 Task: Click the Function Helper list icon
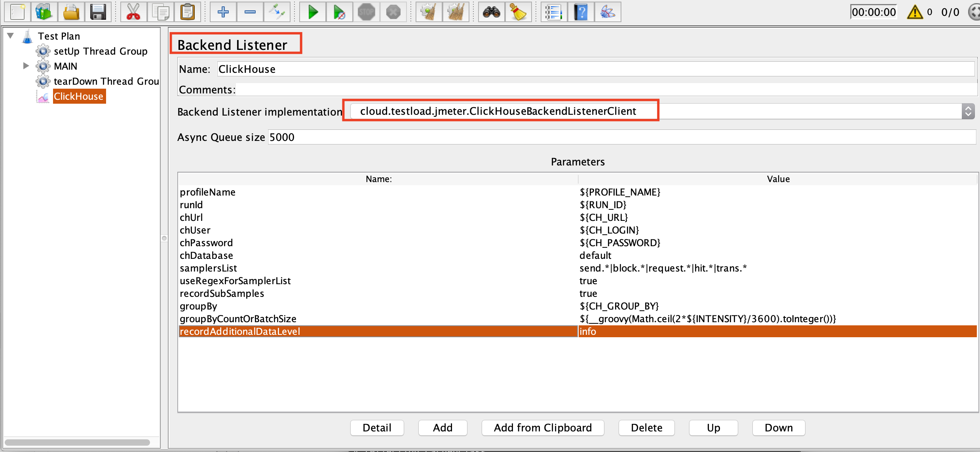[x=554, y=12]
